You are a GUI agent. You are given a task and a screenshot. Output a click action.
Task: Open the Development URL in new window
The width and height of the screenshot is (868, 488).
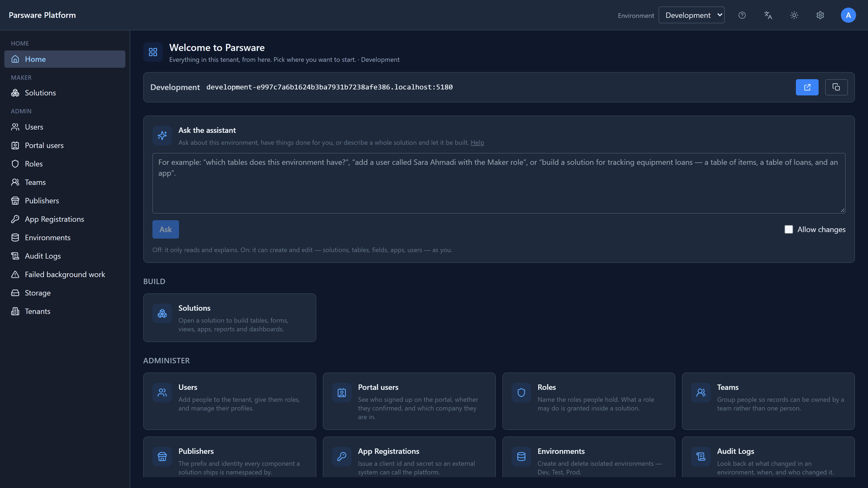807,87
